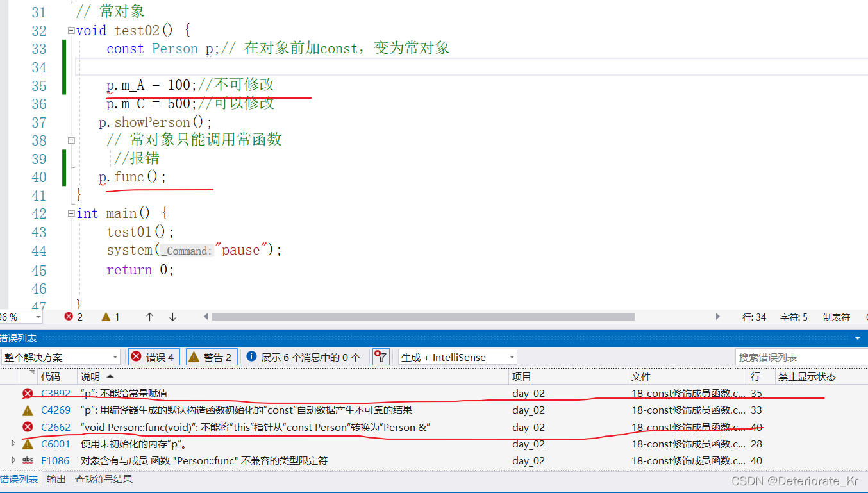Click the right arrow of horizontal scrollbar

(717, 317)
